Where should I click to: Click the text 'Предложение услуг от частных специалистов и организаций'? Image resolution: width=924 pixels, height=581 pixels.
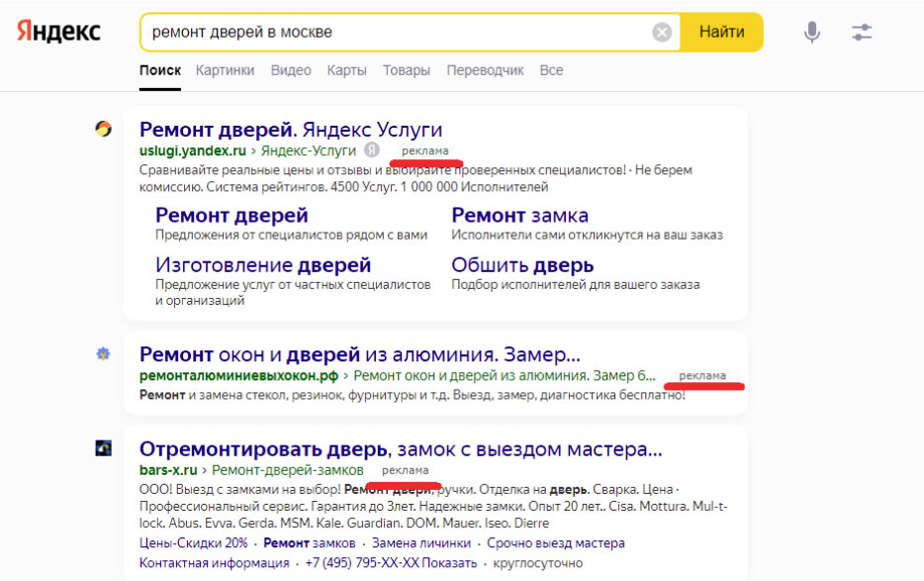(293, 292)
